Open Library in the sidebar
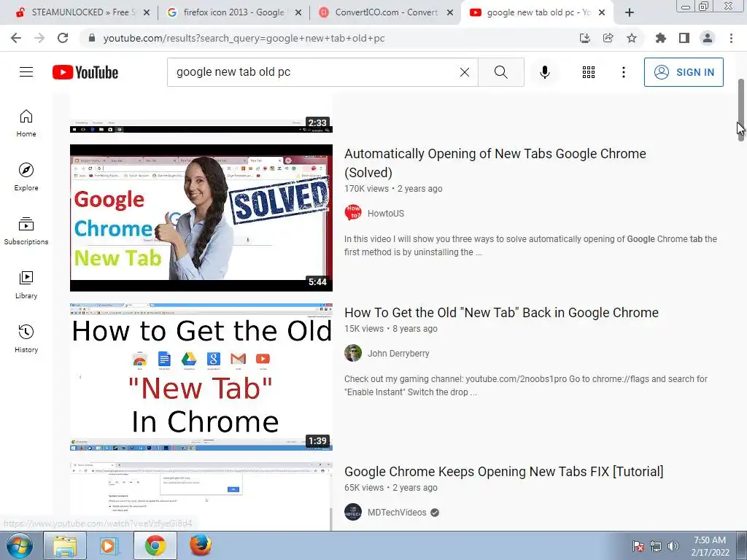This screenshot has width=747, height=560. pos(26,285)
